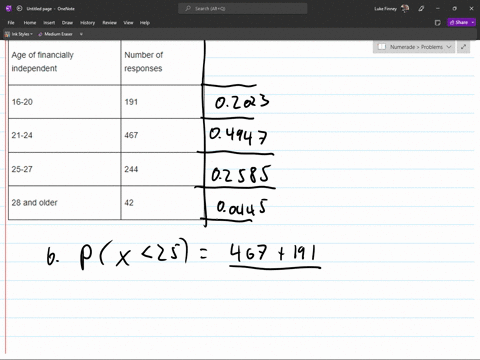
Task: Open Luke Finney account profile picture
Action: click(405, 8)
